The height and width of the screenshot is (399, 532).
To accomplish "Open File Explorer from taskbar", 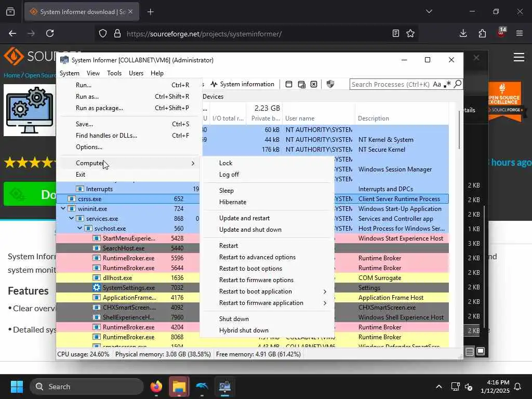I will tap(179, 387).
